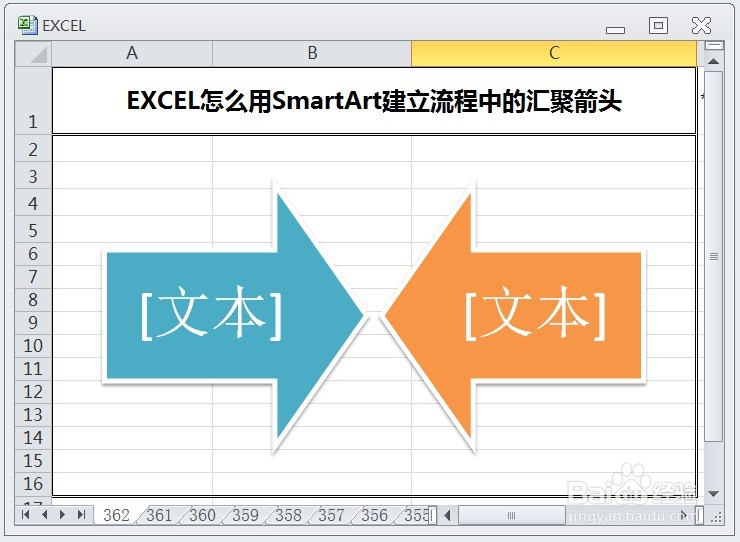Click the tab bar split handle
Screen dimensions: 740x542
pos(432,515)
